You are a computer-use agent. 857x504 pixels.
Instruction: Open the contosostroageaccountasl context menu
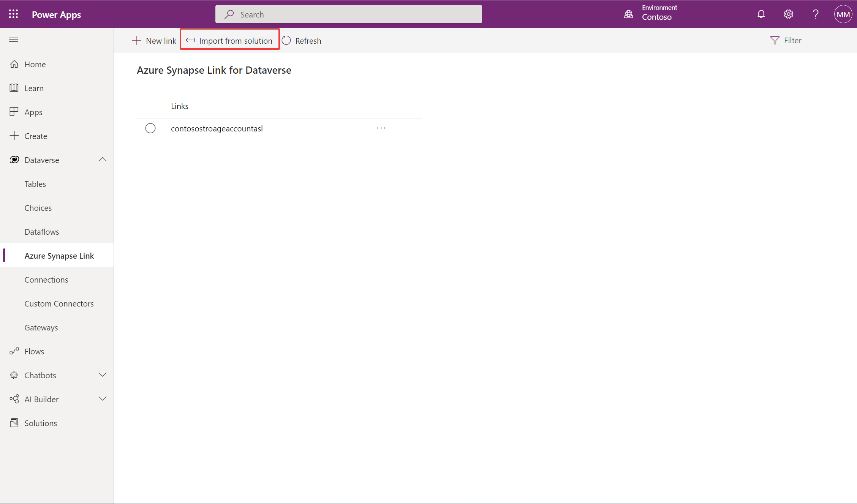382,128
